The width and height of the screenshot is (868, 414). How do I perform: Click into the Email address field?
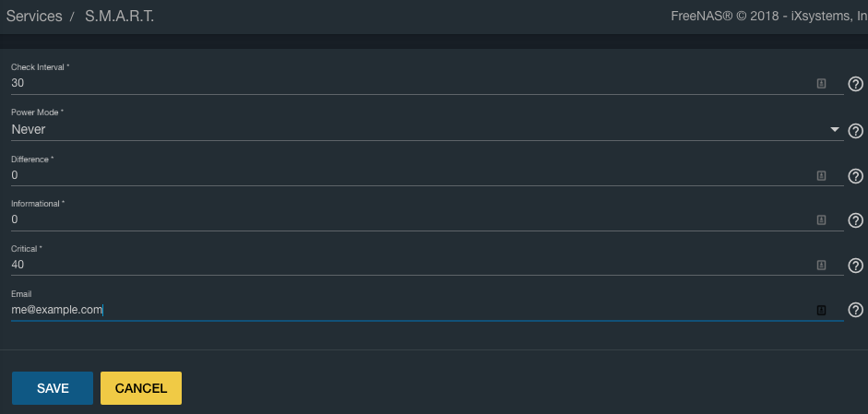click(406, 311)
